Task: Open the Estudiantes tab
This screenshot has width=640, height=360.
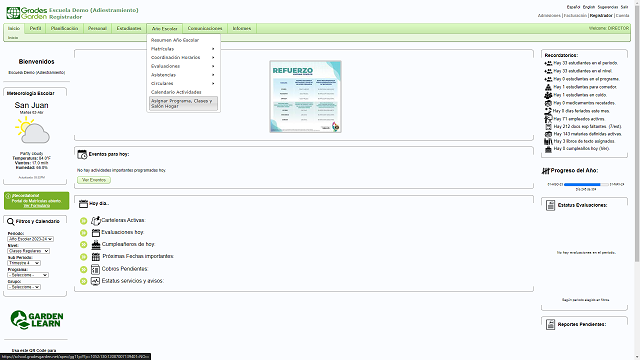Action: tap(129, 29)
